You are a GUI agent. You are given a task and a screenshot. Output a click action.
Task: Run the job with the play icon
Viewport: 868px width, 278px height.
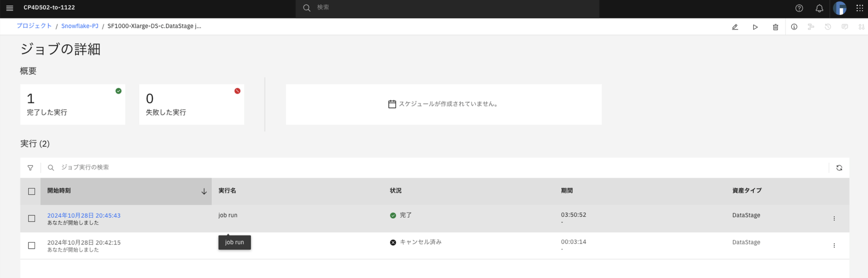[755, 27]
